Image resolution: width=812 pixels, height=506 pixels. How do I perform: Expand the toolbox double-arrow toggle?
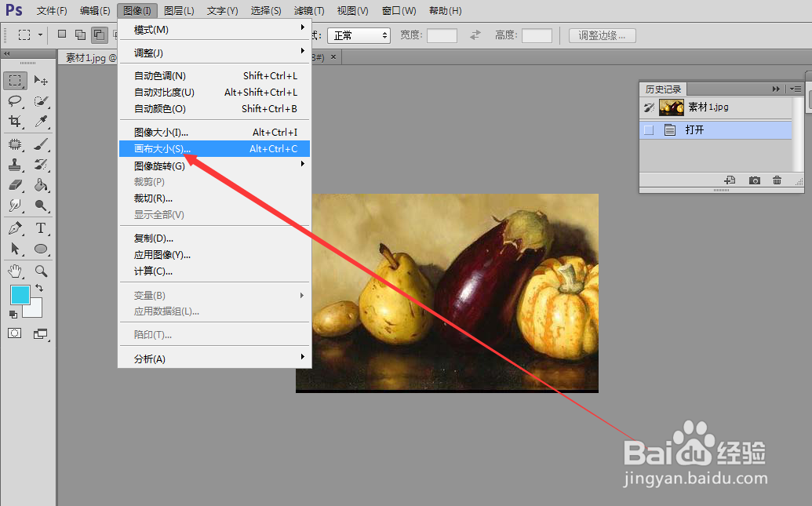7,54
